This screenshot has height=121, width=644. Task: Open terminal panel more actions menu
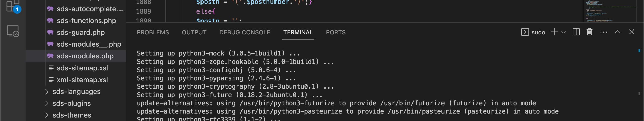603,32
